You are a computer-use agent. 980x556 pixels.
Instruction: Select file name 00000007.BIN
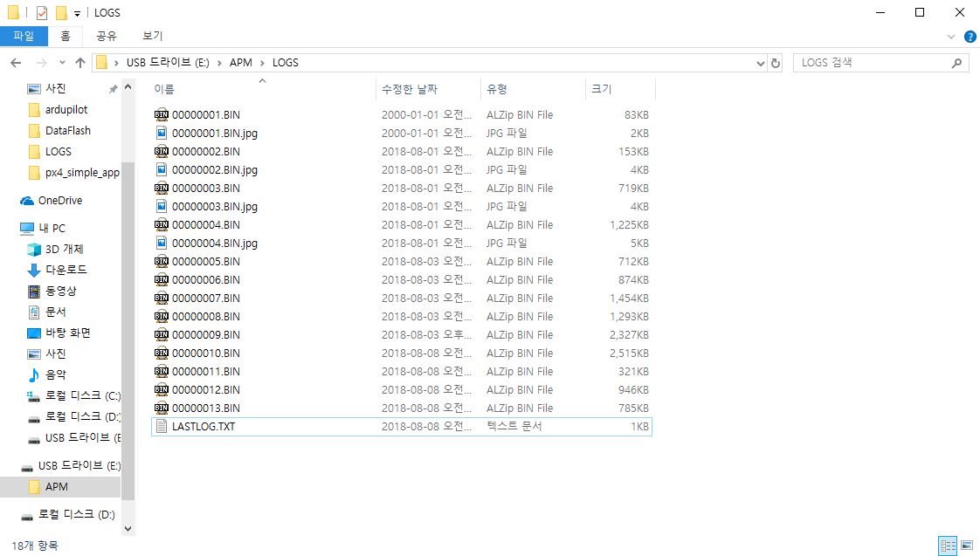coord(206,298)
